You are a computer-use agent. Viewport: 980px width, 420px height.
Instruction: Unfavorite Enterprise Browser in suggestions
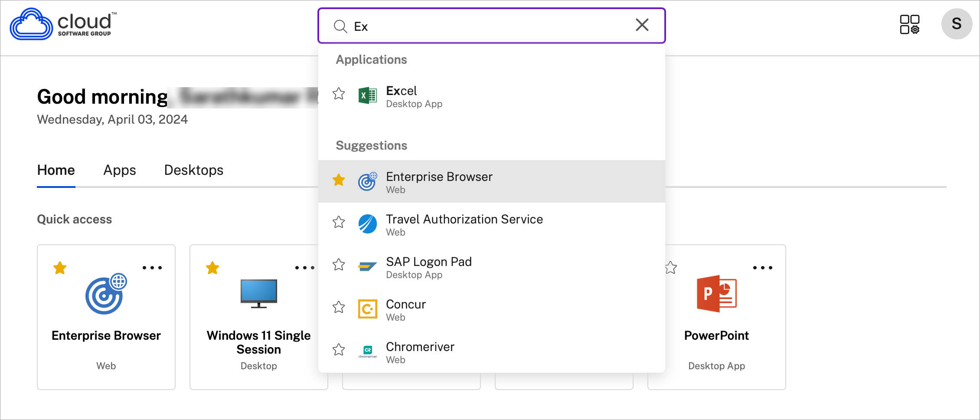(x=339, y=180)
